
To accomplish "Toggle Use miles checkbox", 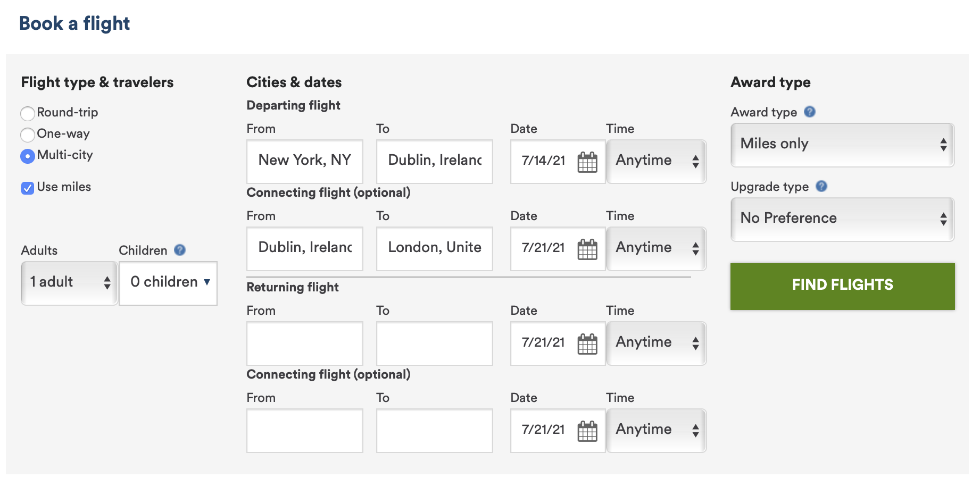I will [x=28, y=188].
